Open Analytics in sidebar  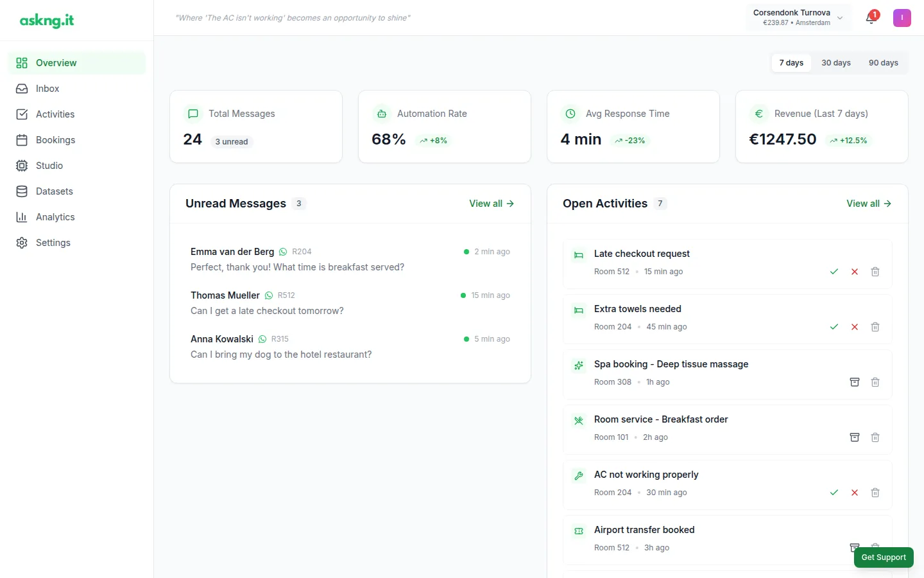77,217
